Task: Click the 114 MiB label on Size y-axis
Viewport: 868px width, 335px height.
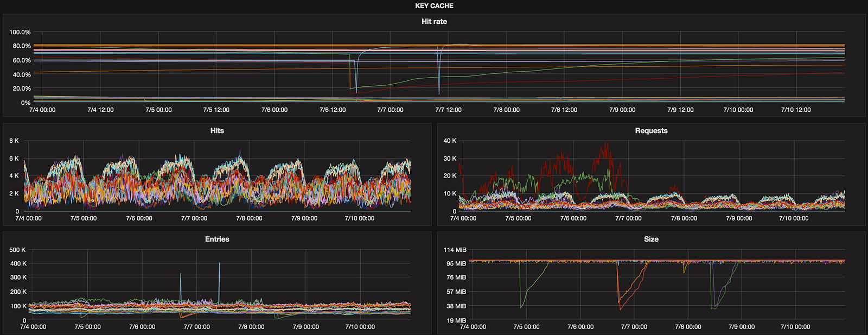Action: coord(455,250)
